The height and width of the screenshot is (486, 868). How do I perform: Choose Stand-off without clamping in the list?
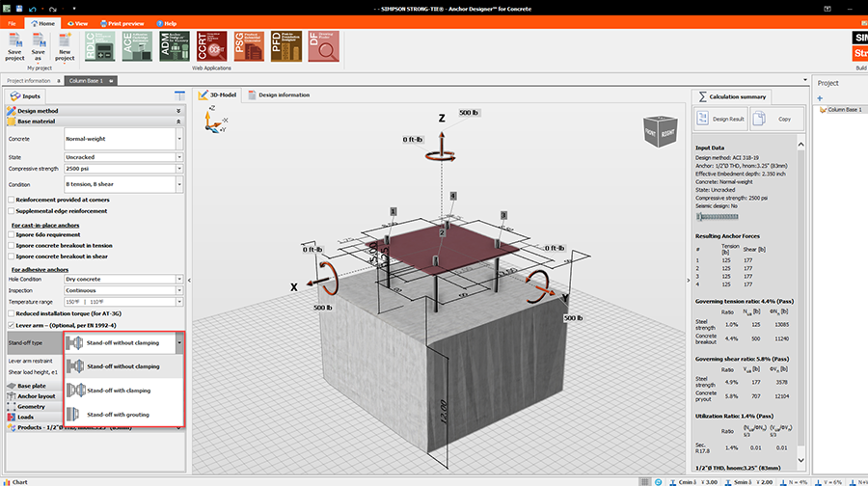tap(124, 366)
